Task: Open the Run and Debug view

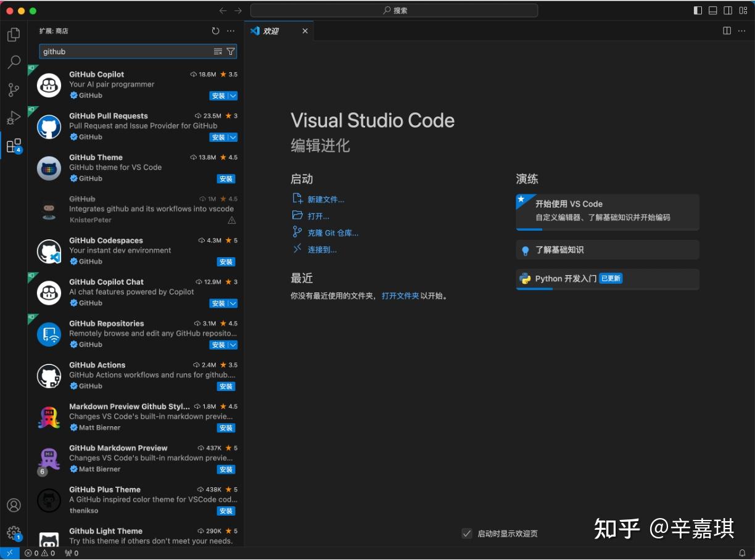Action: click(x=13, y=117)
